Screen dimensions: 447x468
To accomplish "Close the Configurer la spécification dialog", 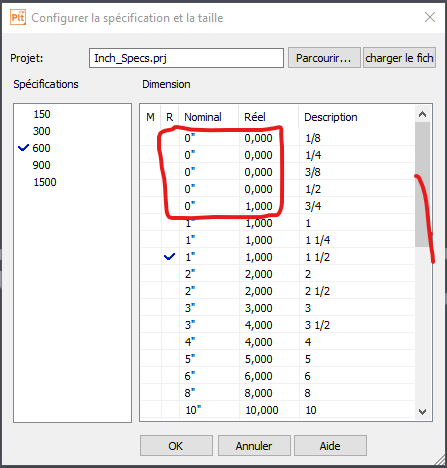I will pyautogui.click(x=430, y=17).
